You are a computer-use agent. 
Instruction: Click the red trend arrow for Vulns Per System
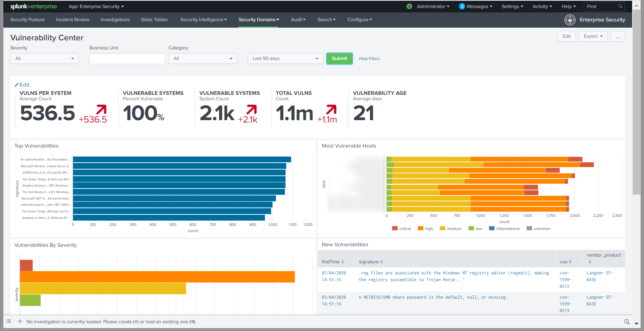tap(101, 110)
